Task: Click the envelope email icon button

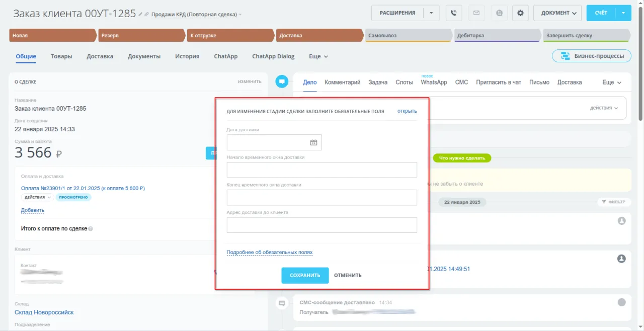Action: [476, 13]
